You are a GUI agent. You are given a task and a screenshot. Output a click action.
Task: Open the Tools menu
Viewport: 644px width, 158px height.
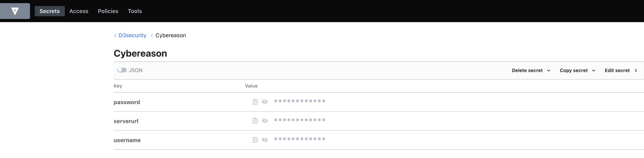[135, 11]
